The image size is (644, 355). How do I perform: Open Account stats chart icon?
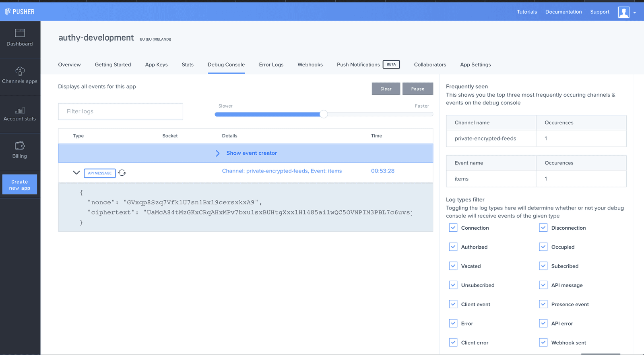(x=20, y=110)
